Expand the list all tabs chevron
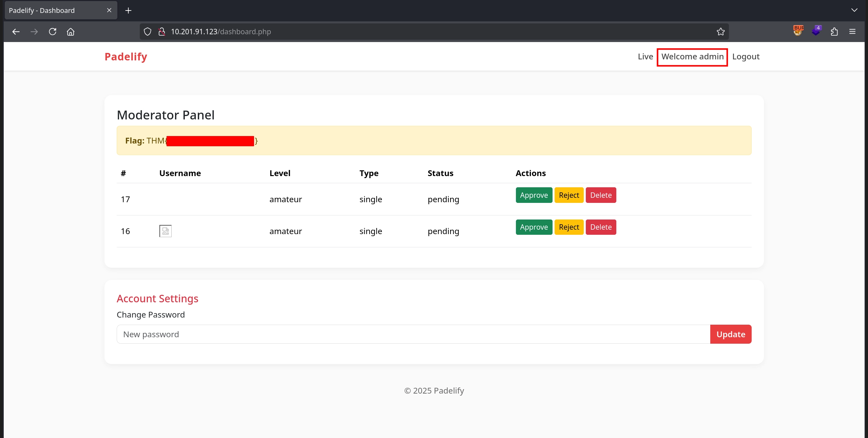 [854, 10]
